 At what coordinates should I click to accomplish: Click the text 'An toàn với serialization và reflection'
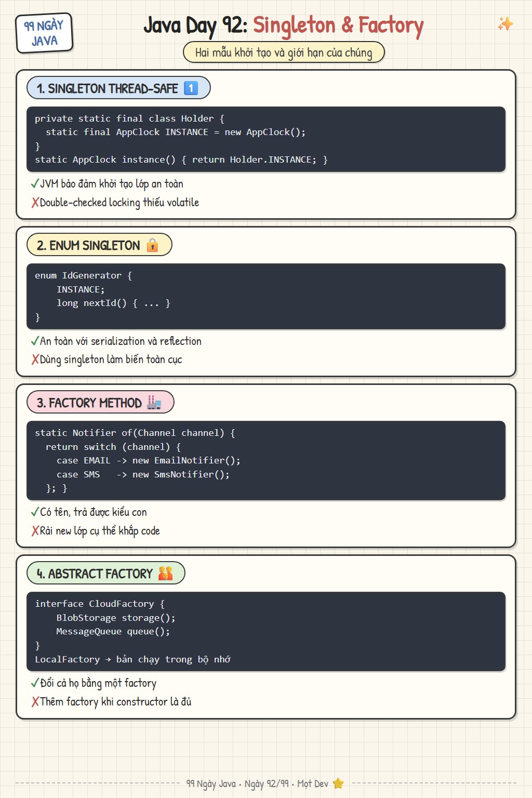point(121,341)
